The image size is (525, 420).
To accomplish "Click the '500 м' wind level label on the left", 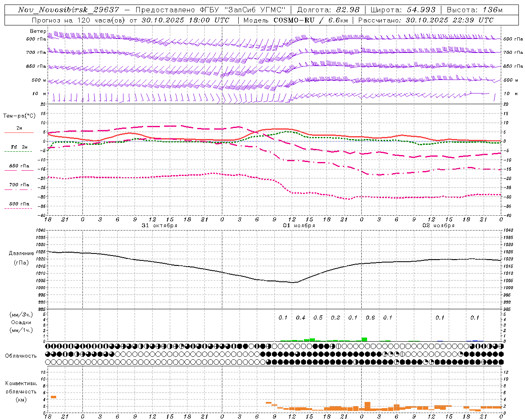I will 39,80.
